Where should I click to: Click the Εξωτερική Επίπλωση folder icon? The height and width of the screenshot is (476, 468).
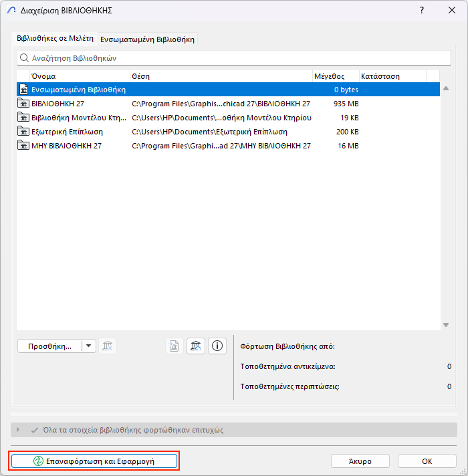point(23,132)
